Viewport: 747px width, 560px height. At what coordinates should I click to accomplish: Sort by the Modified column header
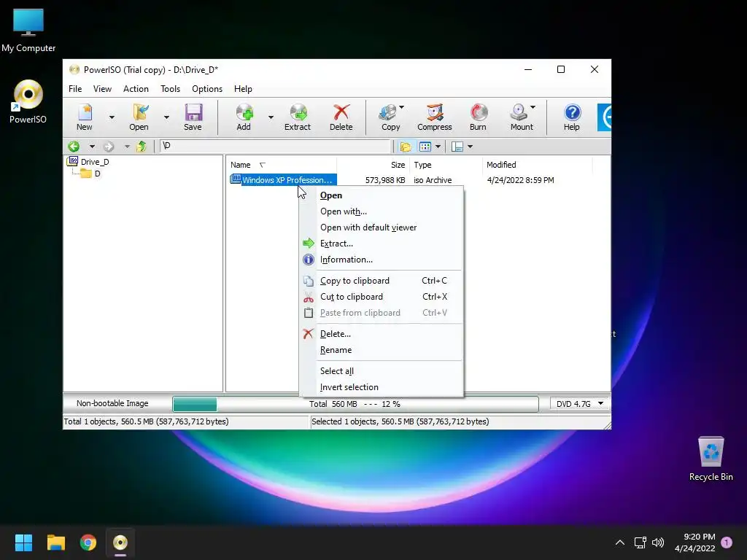(538, 165)
